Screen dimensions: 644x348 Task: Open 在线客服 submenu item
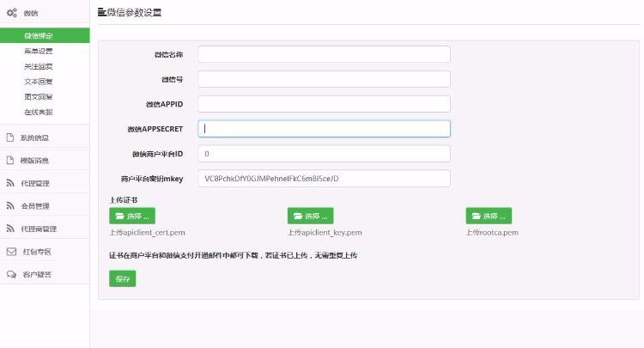pos(38,112)
